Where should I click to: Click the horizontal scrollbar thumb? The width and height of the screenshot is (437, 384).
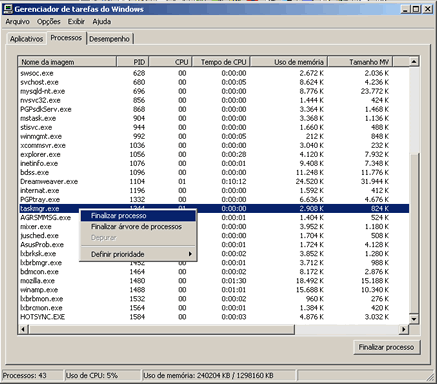coord(162,329)
